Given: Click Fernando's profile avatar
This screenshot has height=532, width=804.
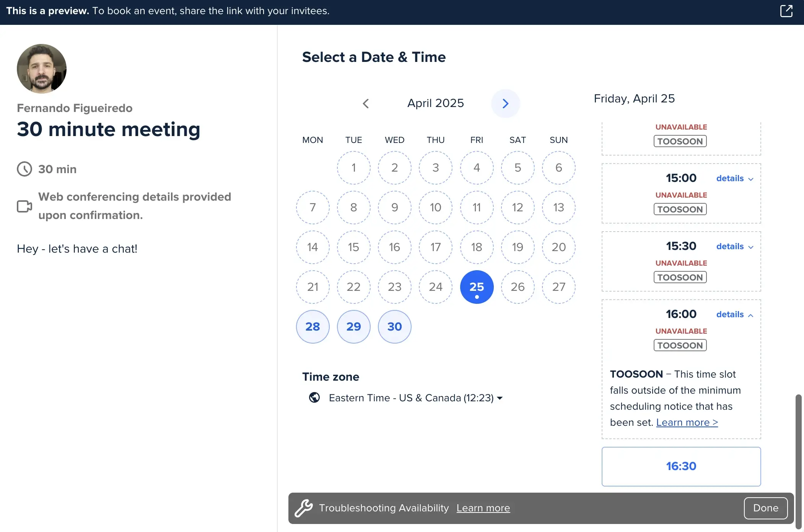Looking at the screenshot, I should [42, 69].
